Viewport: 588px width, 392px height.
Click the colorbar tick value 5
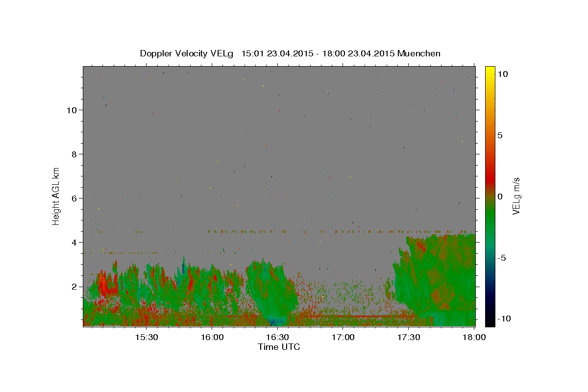coord(500,135)
